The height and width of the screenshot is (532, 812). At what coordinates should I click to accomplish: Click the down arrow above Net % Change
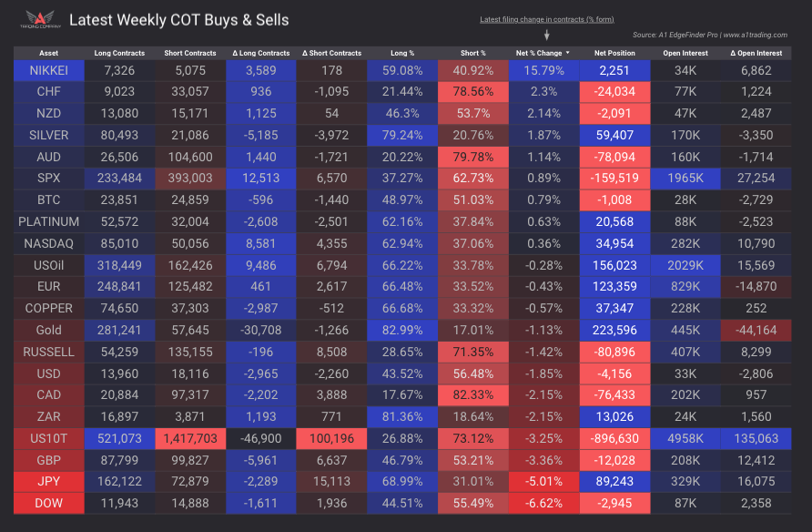point(547,36)
